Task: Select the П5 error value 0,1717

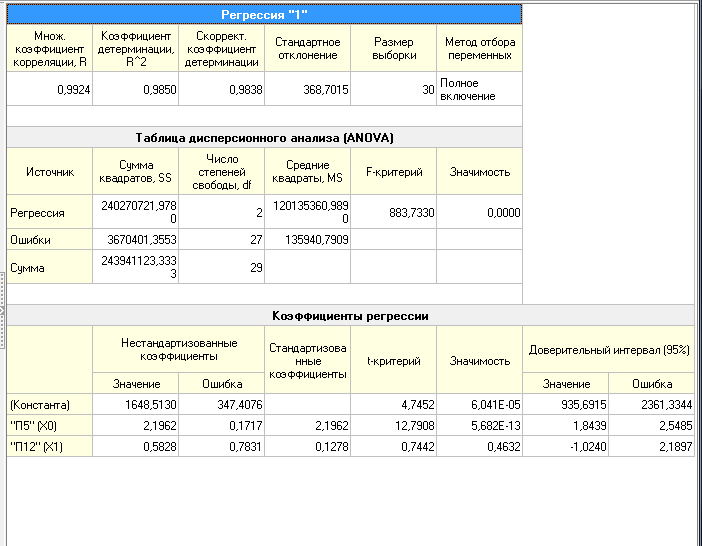Action: 222,425
